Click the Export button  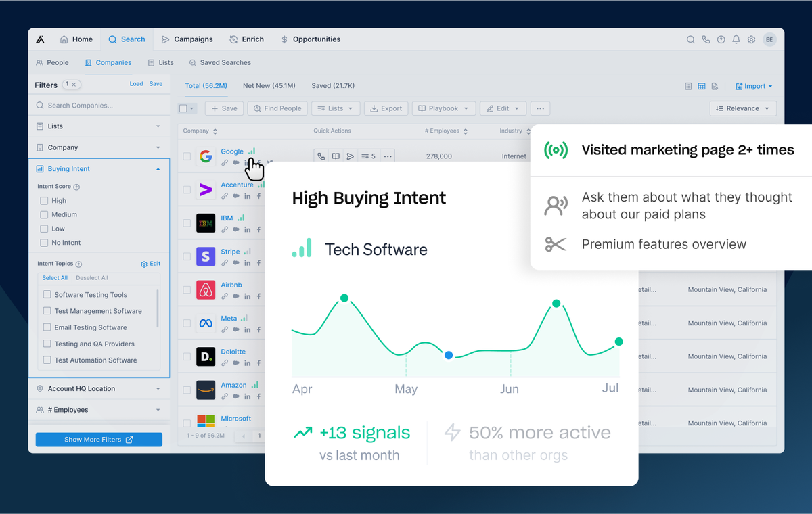pos(386,108)
